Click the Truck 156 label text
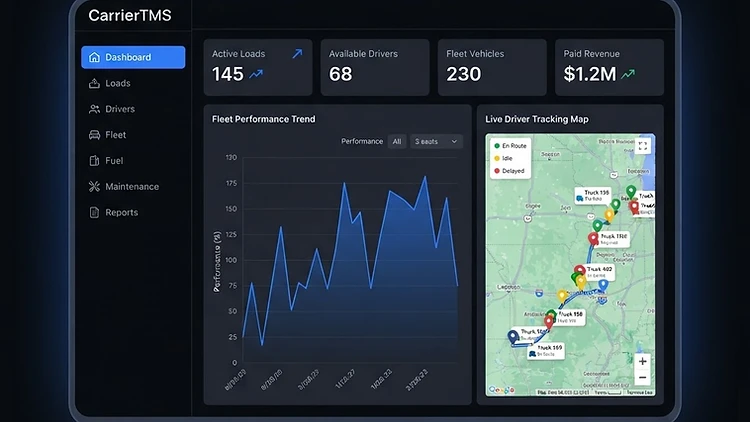 pyautogui.click(x=597, y=192)
